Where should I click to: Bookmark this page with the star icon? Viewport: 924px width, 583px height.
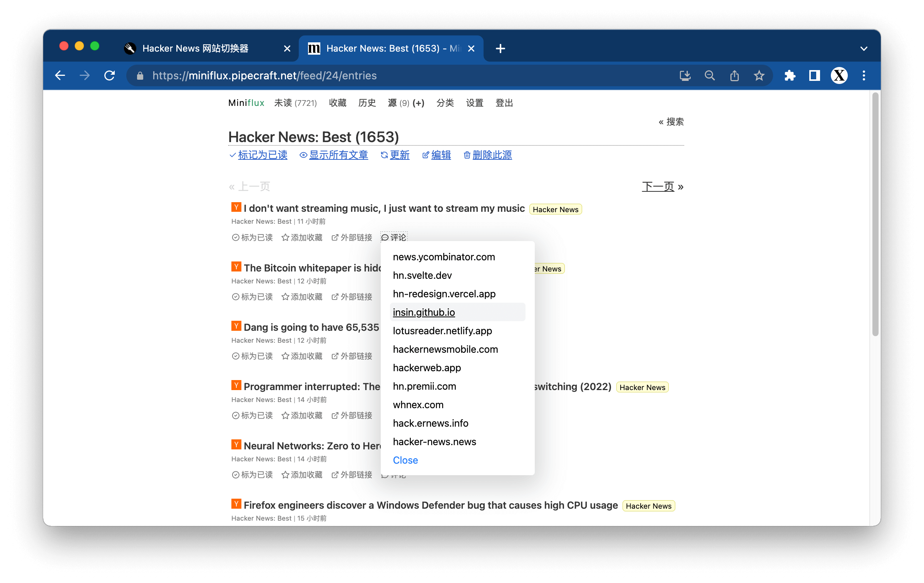(x=759, y=75)
